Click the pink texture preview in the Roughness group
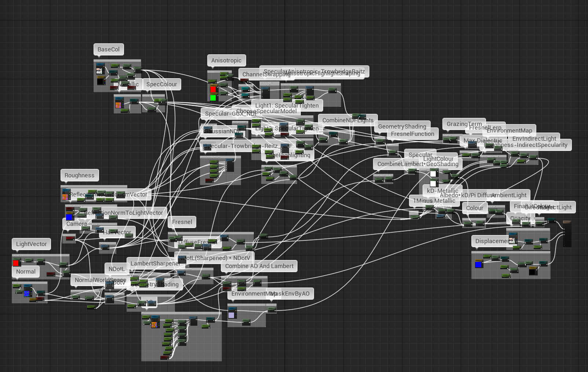Image resolution: width=588 pixels, height=372 pixels. click(x=65, y=197)
